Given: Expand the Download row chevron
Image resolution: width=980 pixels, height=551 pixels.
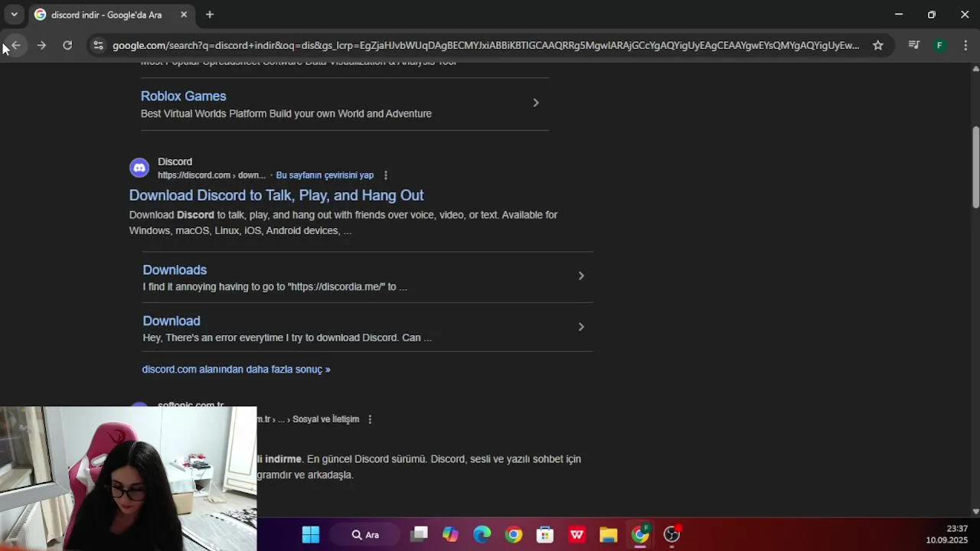Looking at the screenshot, I should pos(581,327).
